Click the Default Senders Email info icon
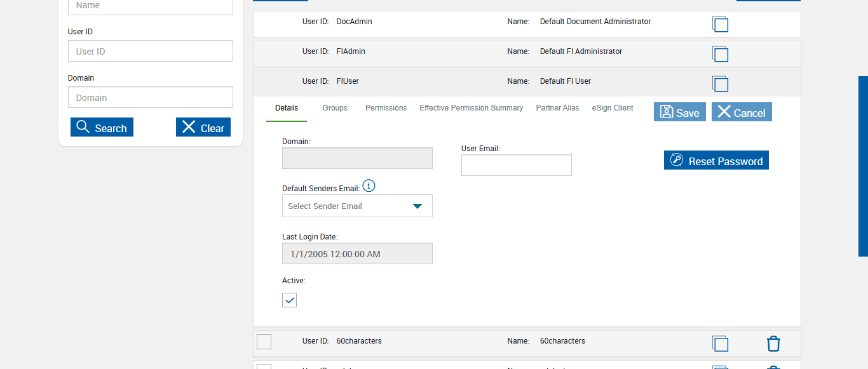The width and height of the screenshot is (868, 369). coord(369,186)
